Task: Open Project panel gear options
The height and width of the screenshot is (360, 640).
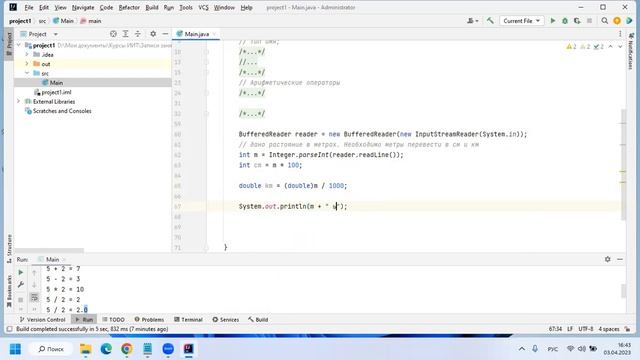Action: [x=153, y=34]
